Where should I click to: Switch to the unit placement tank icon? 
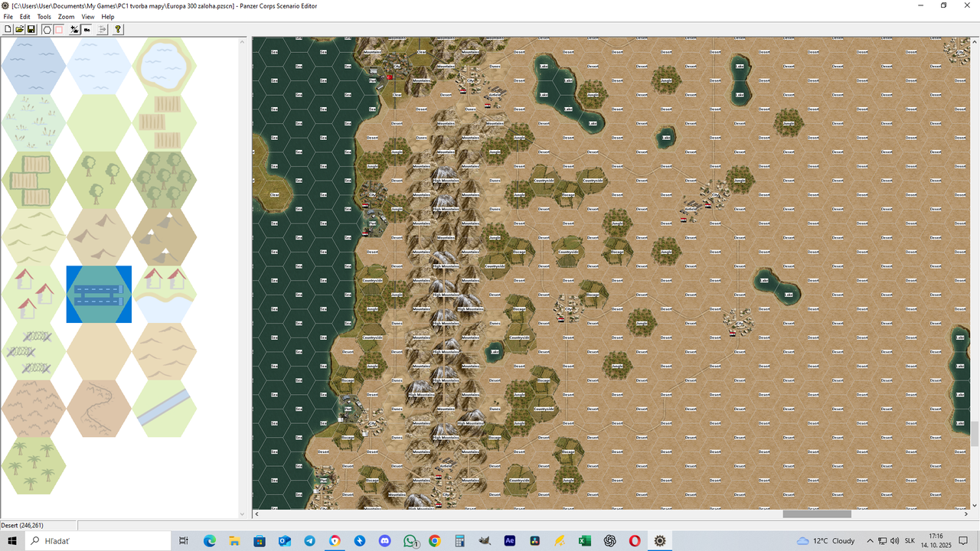[87, 29]
